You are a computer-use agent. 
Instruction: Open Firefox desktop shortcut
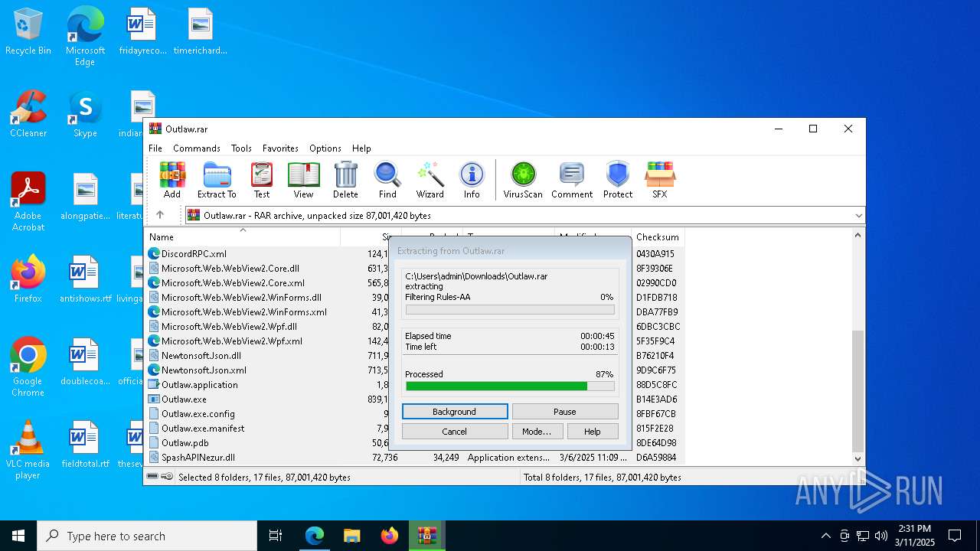tap(28, 279)
